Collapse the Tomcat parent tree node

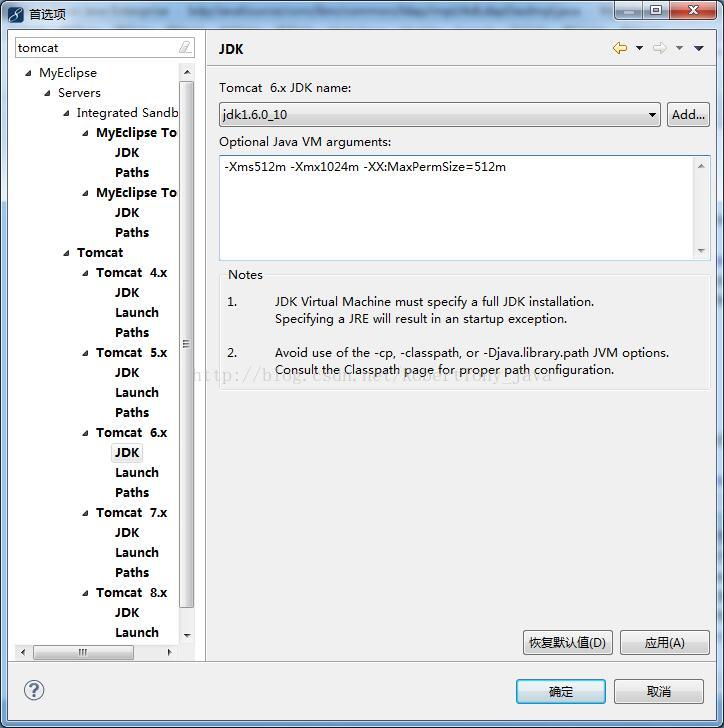(66, 253)
